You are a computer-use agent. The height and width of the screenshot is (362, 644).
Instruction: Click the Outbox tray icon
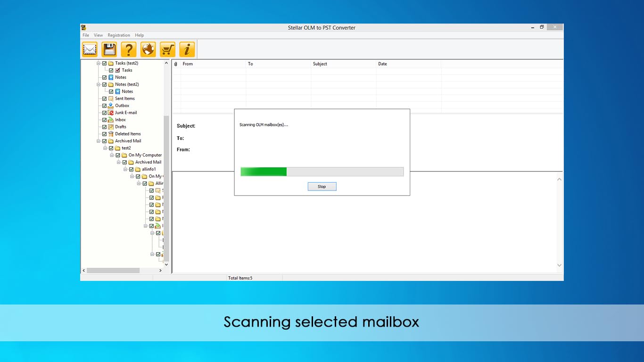pos(111,106)
